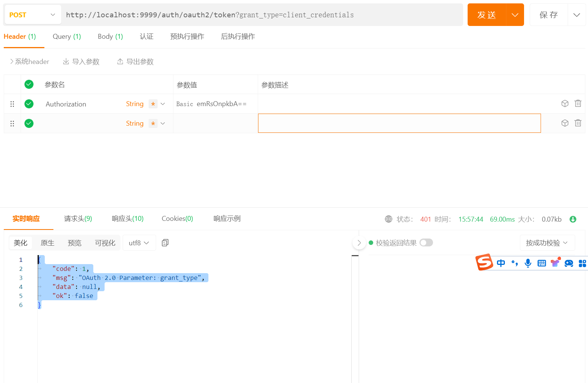Click the cube icon in Authorization row
This screenshot has width=588, height=383.
[x=565, y=103]
